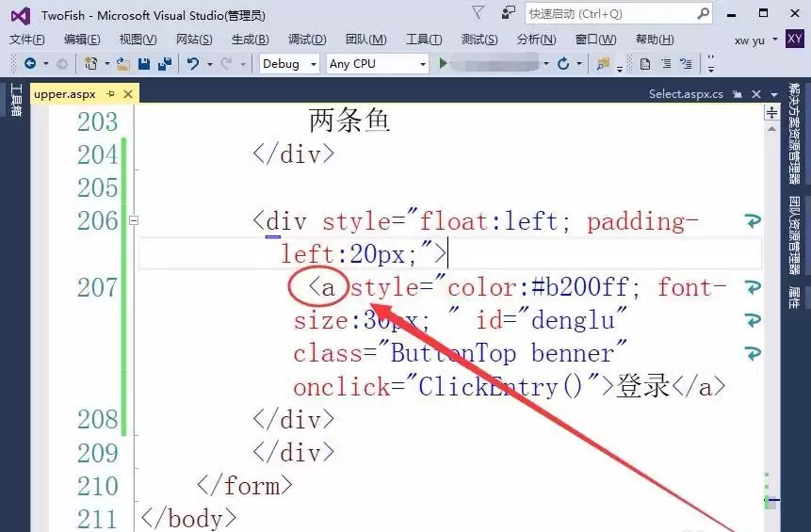811x532 pixels.
Task: Expand the New Project dropdown arrow
Action: 107,64
